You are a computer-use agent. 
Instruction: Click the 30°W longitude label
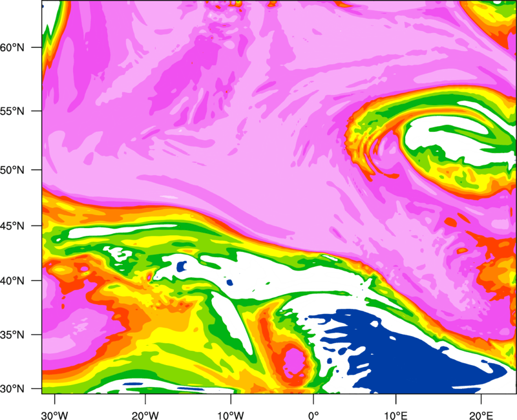pyautogui.click(x=54, y=415)
